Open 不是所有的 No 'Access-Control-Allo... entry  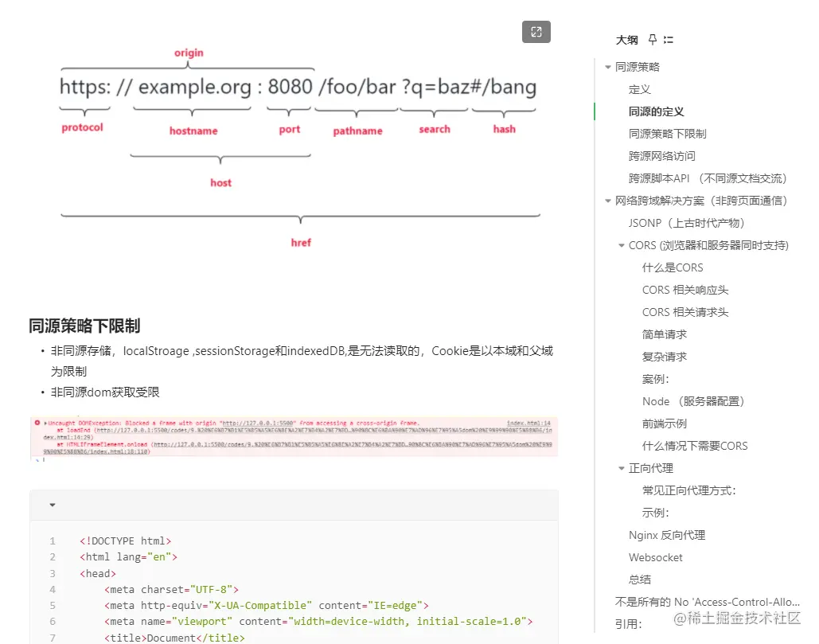click(708, 603)
